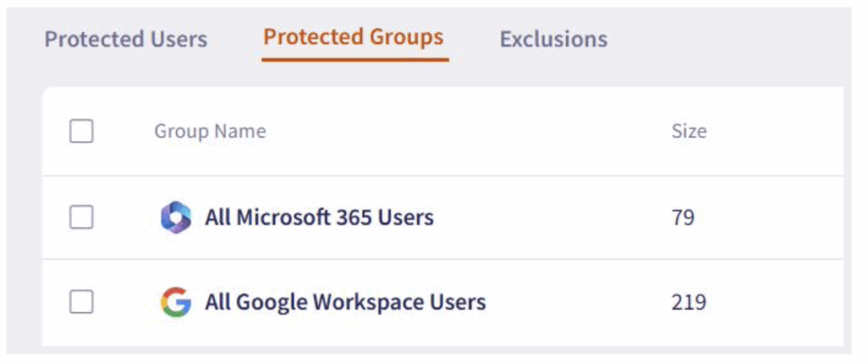Click gray background right of Exclusions tab

point(726,39)
